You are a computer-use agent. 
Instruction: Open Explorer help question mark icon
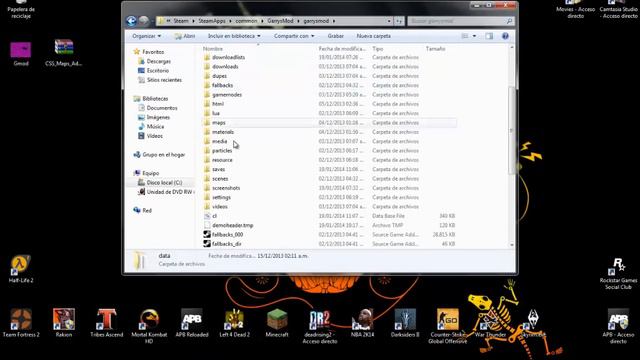(505, 36)
